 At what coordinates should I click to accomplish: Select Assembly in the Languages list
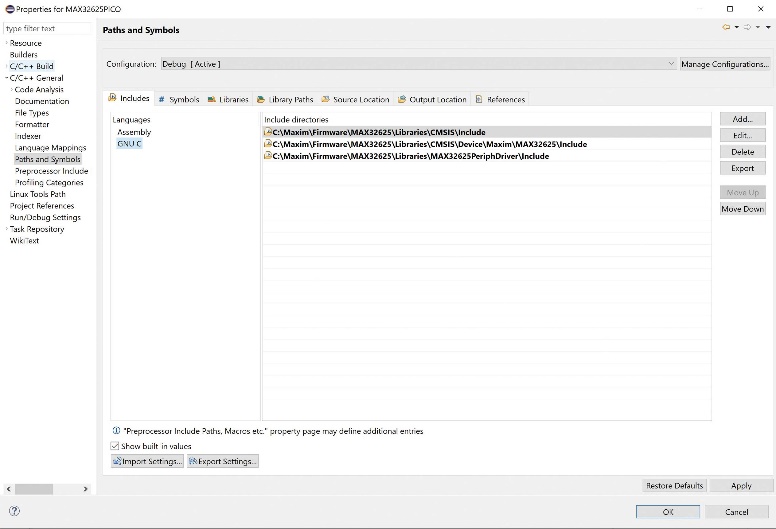134,132
